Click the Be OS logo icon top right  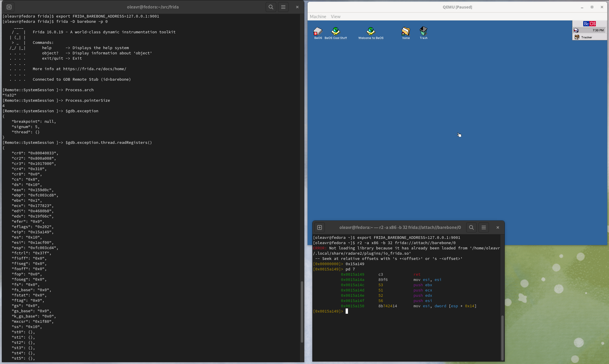(589, 23)
